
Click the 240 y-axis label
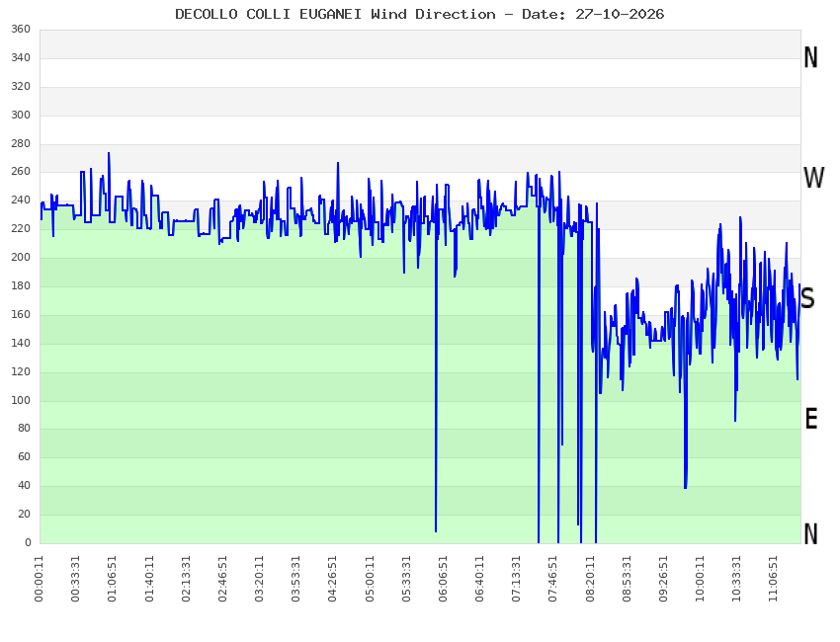(21, 201)
